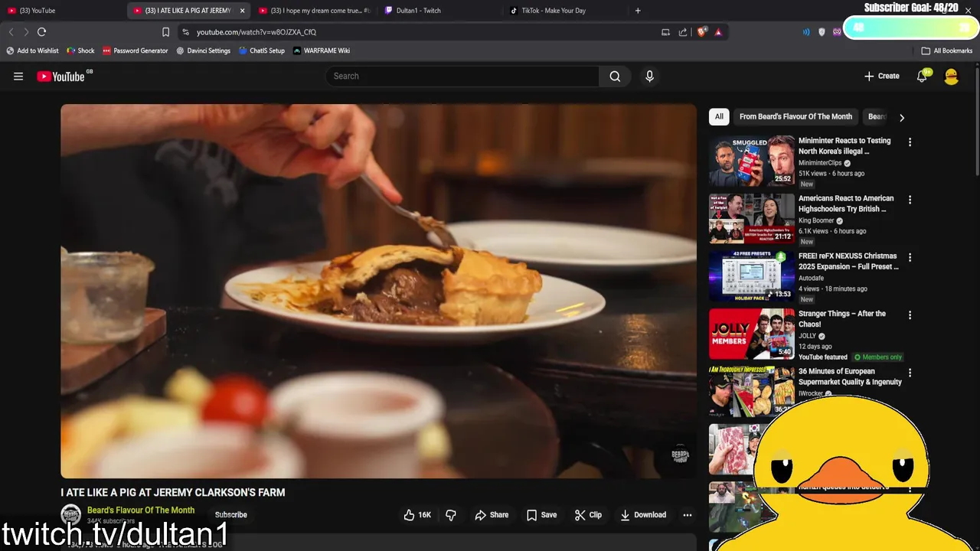Image resolution: width=980 pixels, height=551 pixels.
Task: Open 'WARFRAME Wiki' bookmark
Action: click(321, 51)
